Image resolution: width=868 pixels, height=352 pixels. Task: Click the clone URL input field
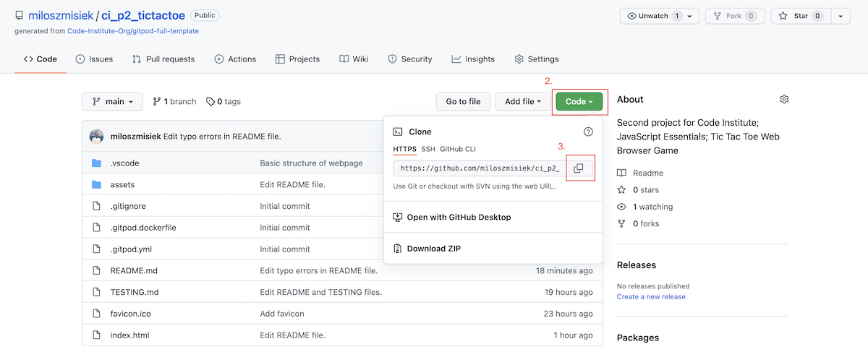click(480, 168)
